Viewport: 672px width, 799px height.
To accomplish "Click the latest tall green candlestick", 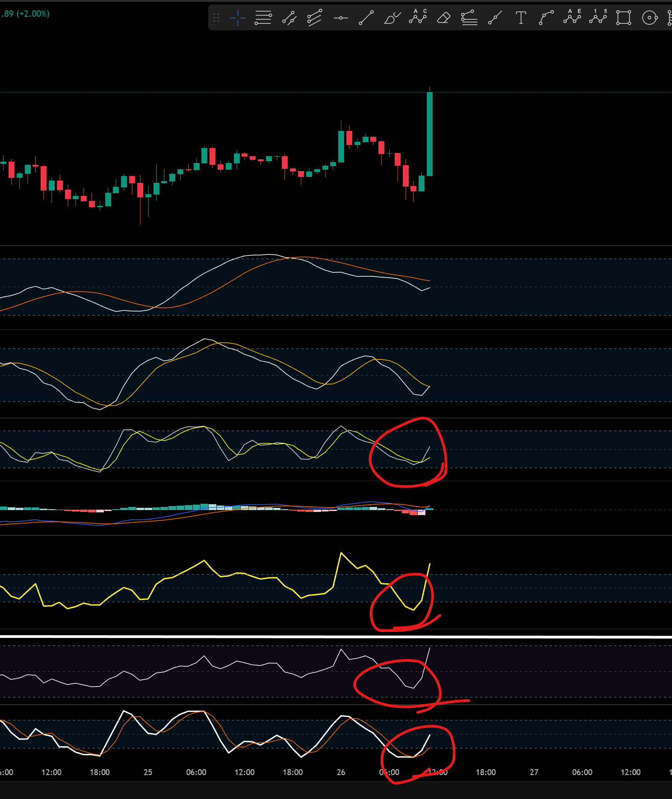I will coord(429,134).
